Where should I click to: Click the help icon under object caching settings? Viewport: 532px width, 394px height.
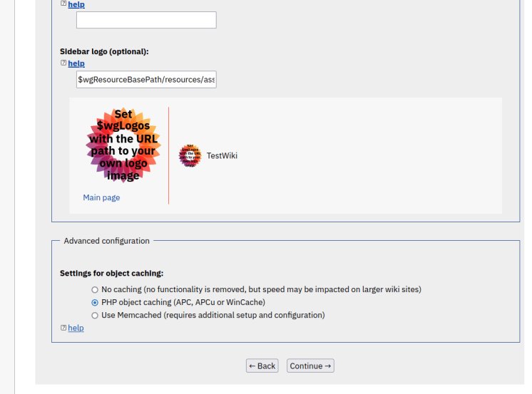tap(63, 328)
